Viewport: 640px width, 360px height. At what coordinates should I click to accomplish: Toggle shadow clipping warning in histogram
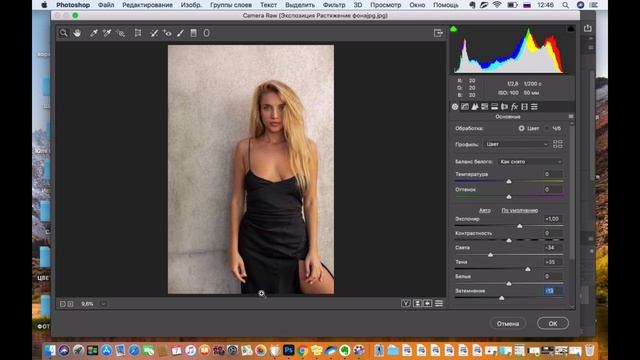click(x=453, y=29)
